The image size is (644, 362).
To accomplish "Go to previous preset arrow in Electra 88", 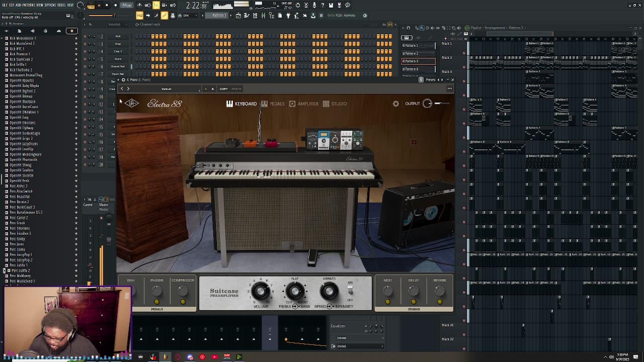I will click(121, 89).
